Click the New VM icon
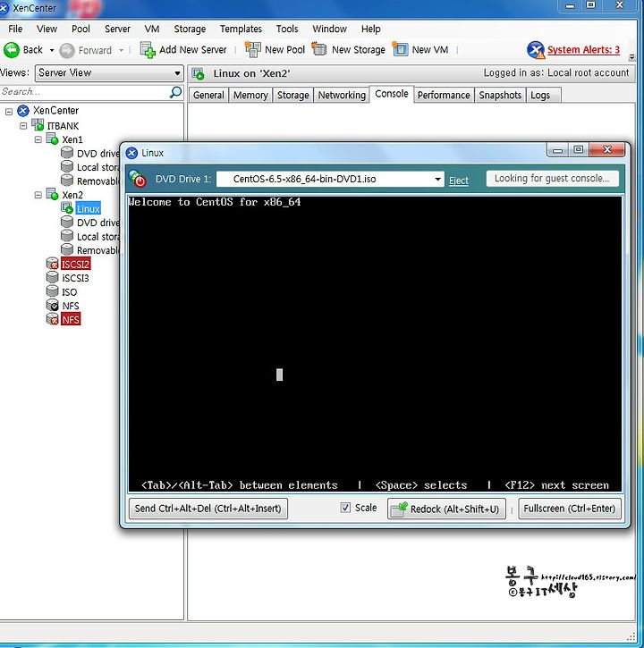This screenshot has height=648, width=644. (x=400, y=49)
